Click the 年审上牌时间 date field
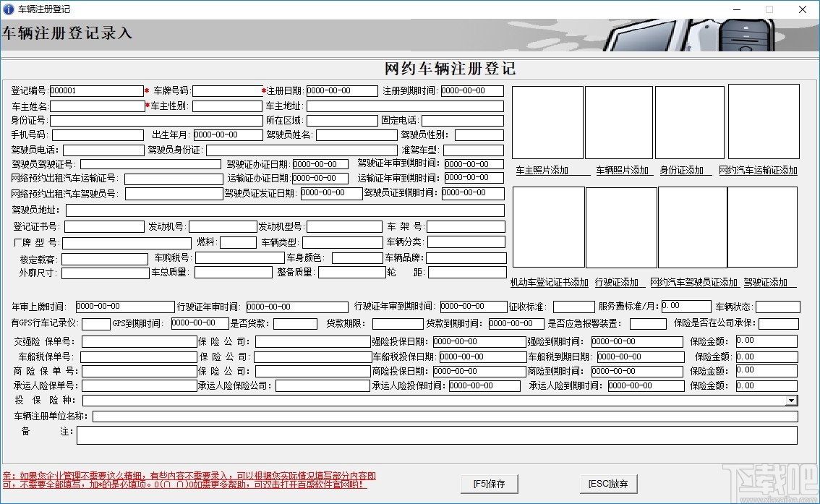820x504 pixels. pos(125,307)
